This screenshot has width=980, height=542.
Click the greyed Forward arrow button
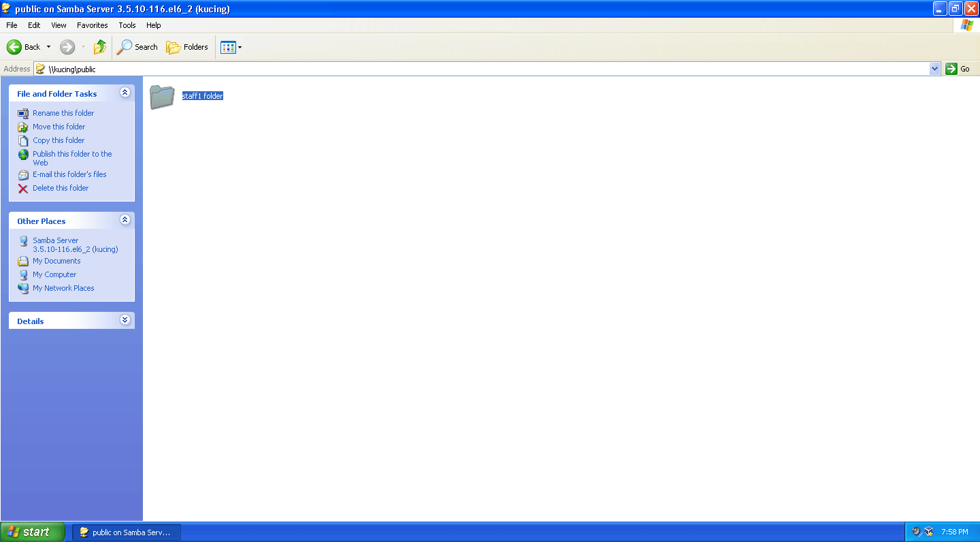pos(67,47)
